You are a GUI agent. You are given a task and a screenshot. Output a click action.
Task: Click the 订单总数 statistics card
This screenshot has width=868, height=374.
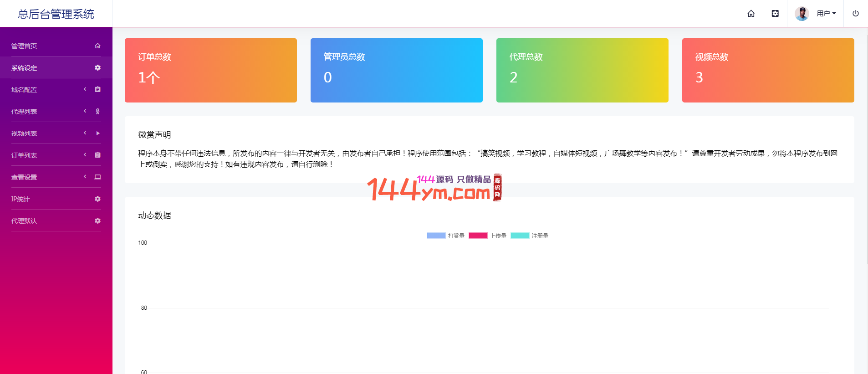click(x=211, y=70)
